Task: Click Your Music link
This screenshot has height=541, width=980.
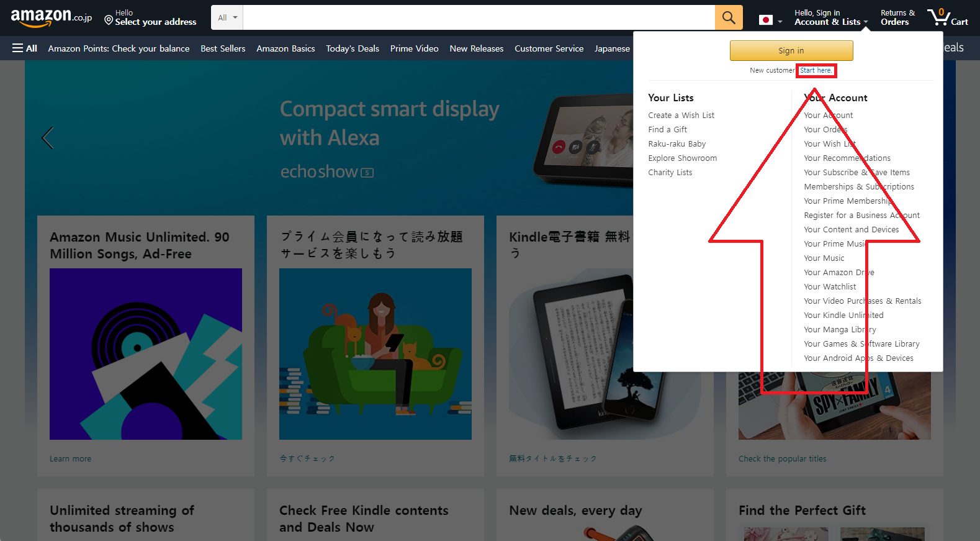Action: tap(824, 258)
